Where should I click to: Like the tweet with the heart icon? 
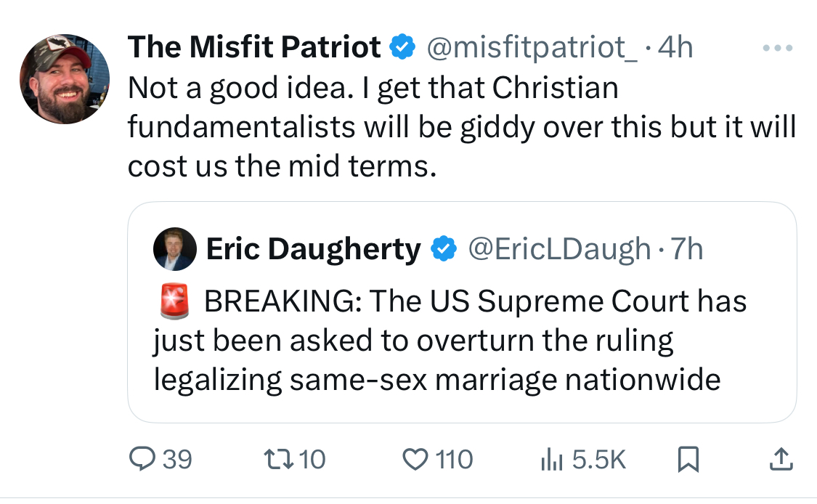tap(415, 460)
